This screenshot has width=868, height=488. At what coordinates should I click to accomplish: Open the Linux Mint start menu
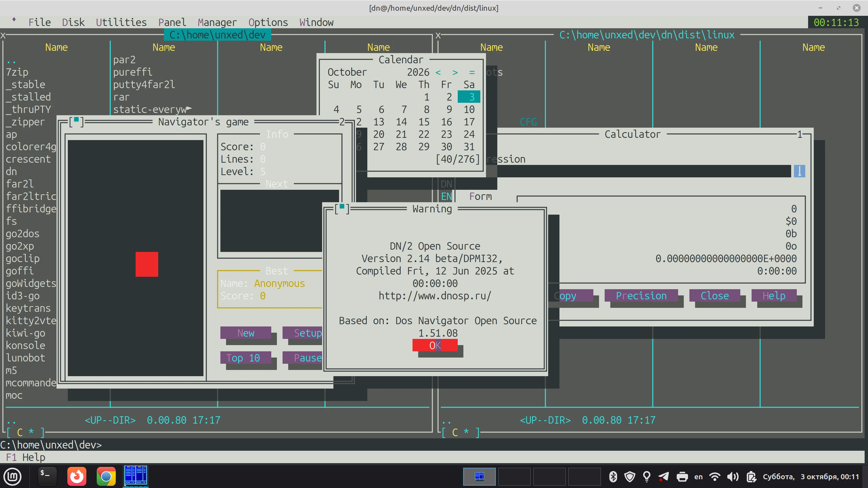tap(12, 476)
